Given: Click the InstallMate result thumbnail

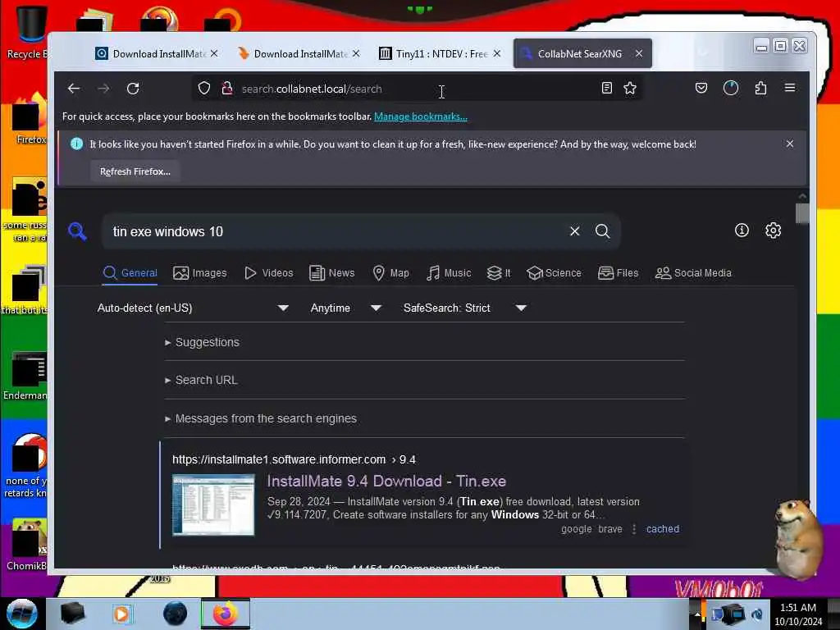Looking at the screenshot, I should point(213,504).
